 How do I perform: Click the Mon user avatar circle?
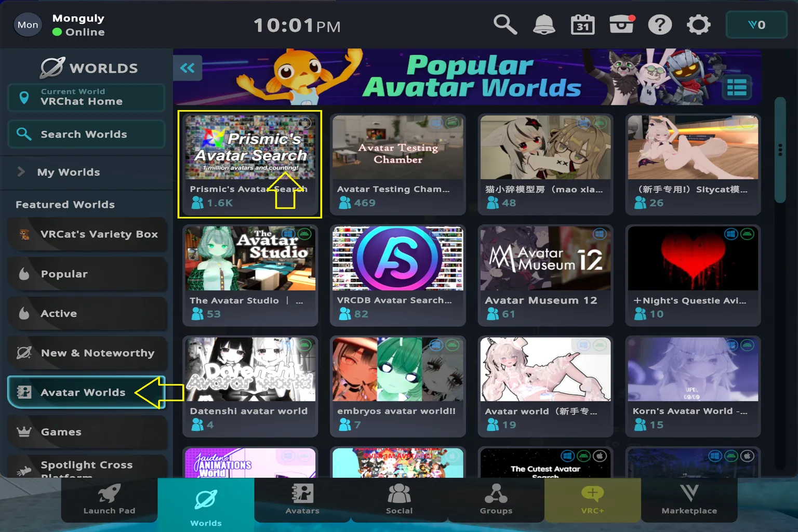pyautogui.click(x=28, y=24)
